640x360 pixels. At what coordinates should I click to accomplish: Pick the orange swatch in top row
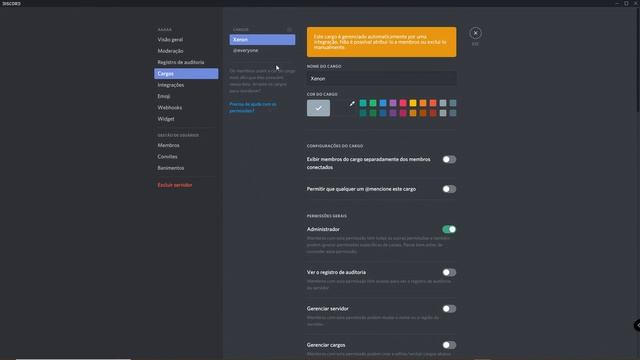(x=423, y=103)
